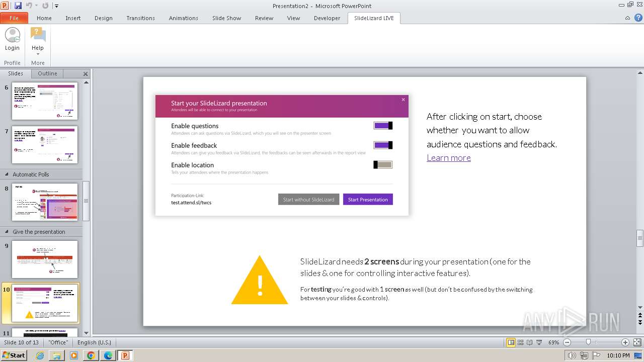Viewport: 644px width, 362px height.
Task: Click the Redo icon in quick access toolbar
Action: pyautogui.click(x=45, y=6)
